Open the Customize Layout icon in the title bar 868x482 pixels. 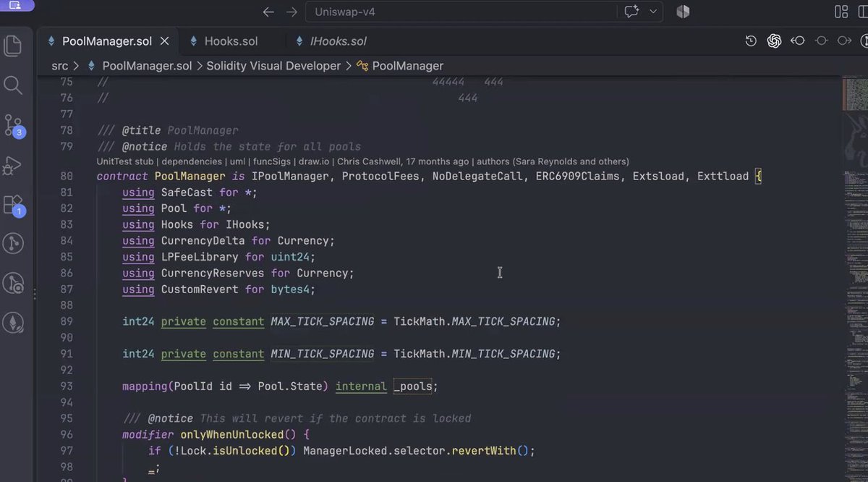coord(841,12)
